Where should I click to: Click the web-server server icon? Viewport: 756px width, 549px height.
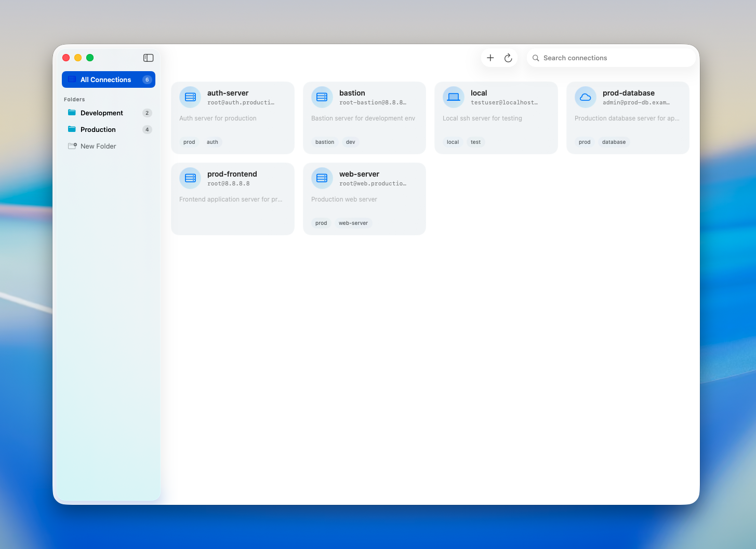pos(322,178)
